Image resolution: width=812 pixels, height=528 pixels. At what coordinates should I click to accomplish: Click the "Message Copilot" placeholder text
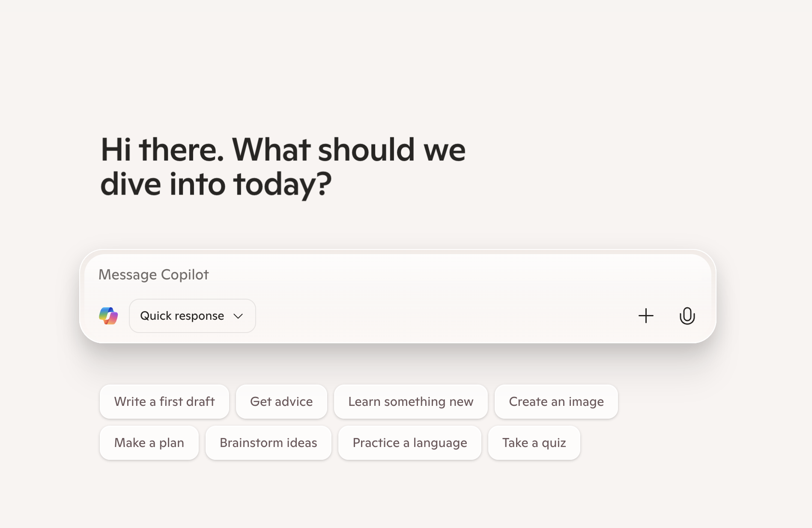point(153,275)
